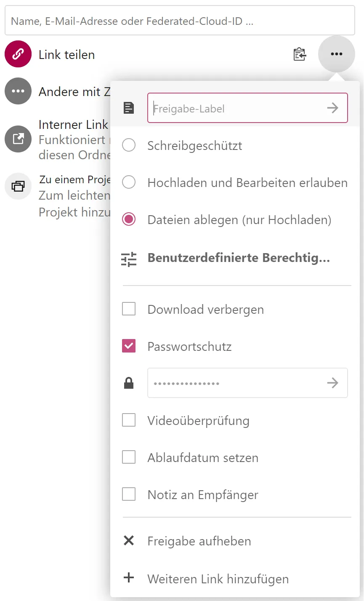Image resolution: width=364 pixels, height=601 pixels.
Task: Disable the 'Passwortschutz' checkbox
Action: point(129,346)
